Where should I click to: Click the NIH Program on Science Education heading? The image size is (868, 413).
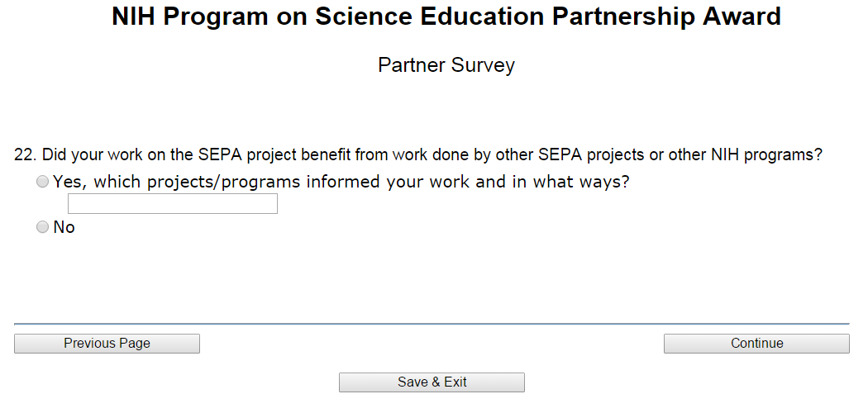point(446,17)
